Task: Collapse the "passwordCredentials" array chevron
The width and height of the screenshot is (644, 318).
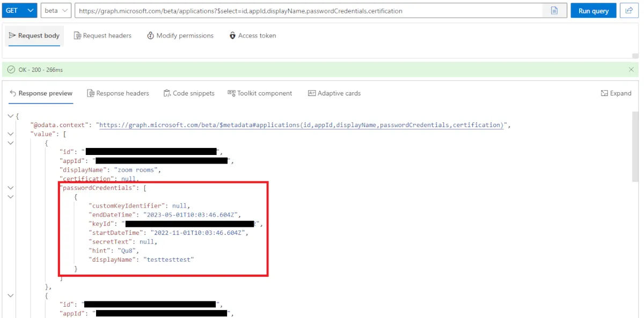Action: tap(11, 188)
